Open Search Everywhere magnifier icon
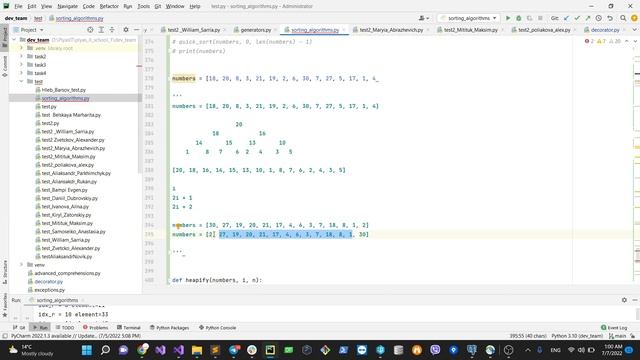 pyautogui.click(x=623, y=18)
